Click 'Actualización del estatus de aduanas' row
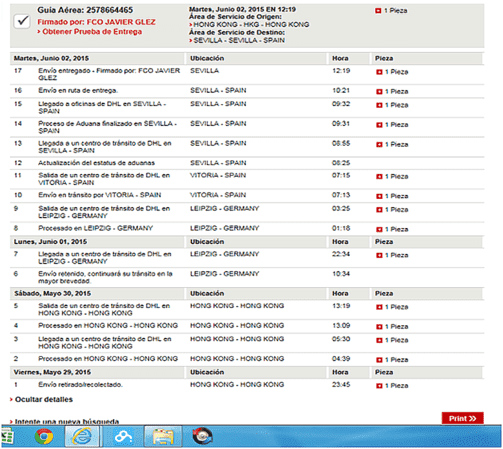Screen dimensions: 503x449 coord(247,163)
